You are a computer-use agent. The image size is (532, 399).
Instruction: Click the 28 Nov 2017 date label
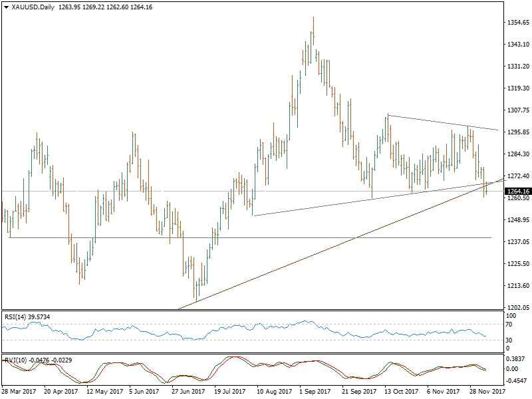487,392
